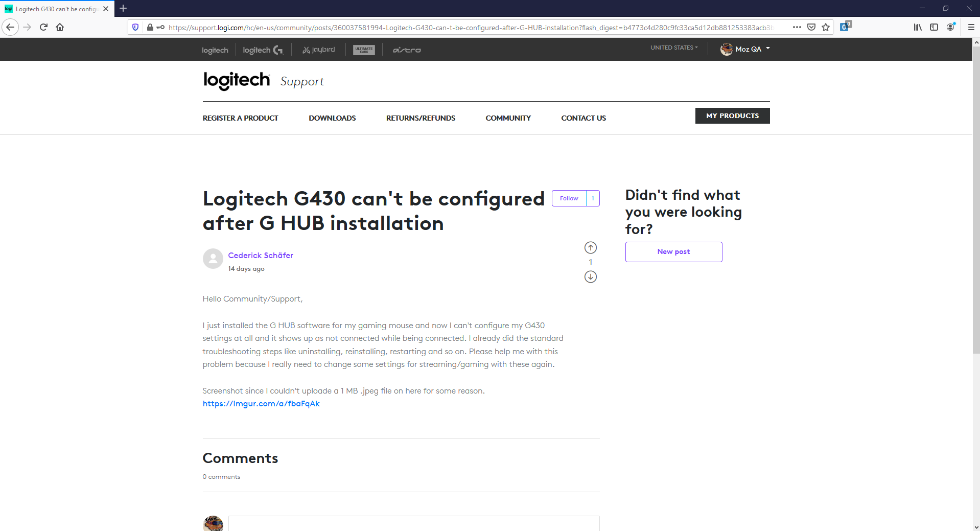Screen dimensions: 980x531
Task: Open Cederick Schäfer's profile avatar
Action: pyautogui.click(x=213, y=259)
